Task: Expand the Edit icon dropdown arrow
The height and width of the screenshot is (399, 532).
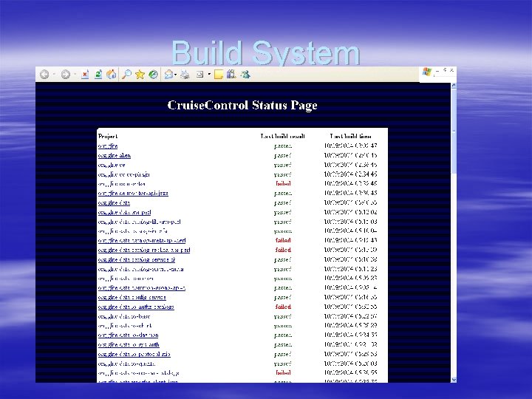Action: tap(209, 75)
